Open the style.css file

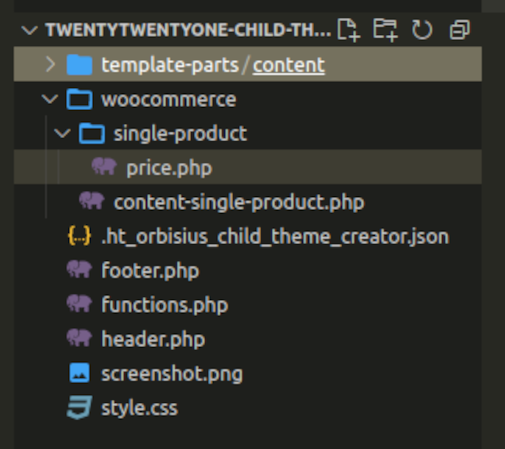pyautogui.click(x=139, y=408)
